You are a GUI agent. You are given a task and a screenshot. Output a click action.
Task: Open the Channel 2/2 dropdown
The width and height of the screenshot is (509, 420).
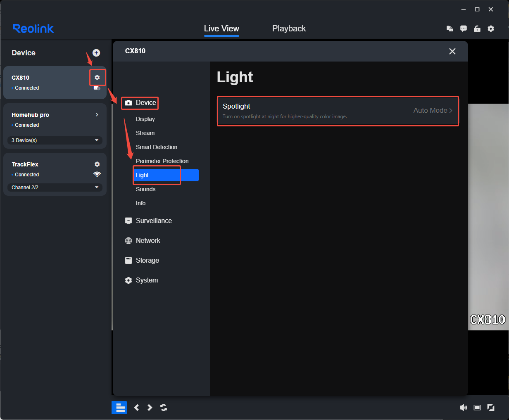pos(55,187)
